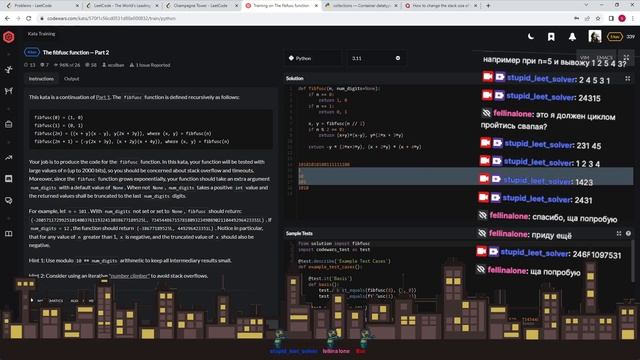Expand the Sample Tests panel fullscreen
Screen dimensions: 640x360
(619, 233)
